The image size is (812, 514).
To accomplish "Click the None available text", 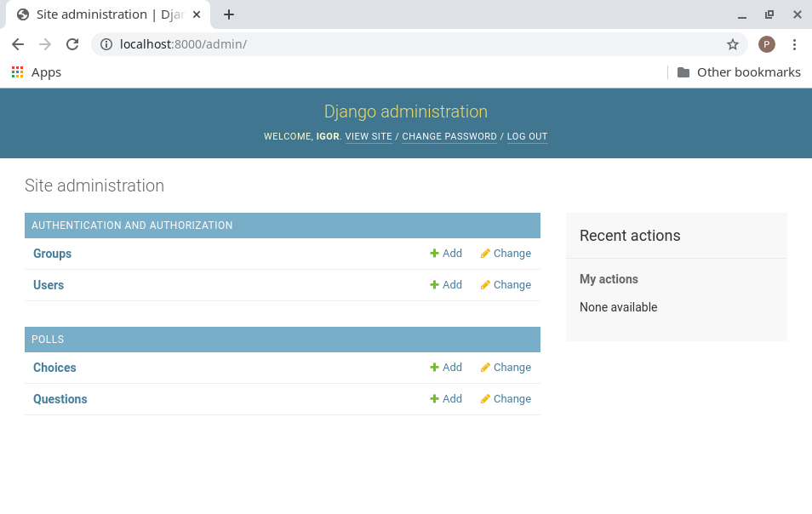I will (x=618, y=307).
